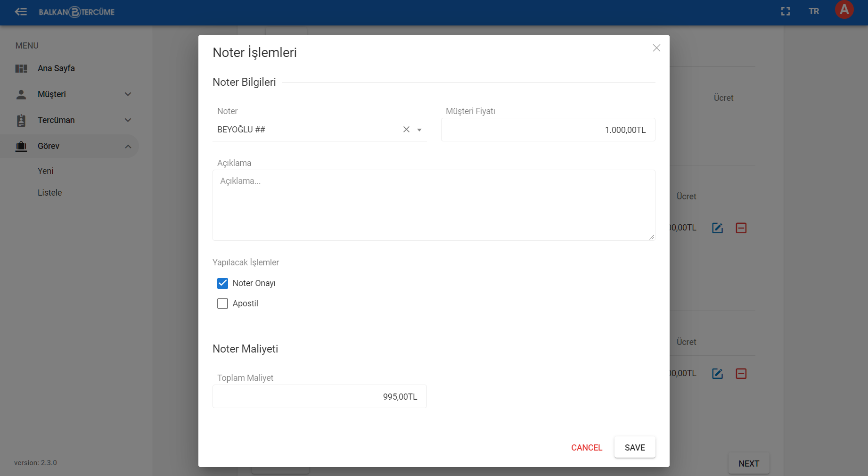Toggle fullscreen mode icon

(x=786, y=11)
